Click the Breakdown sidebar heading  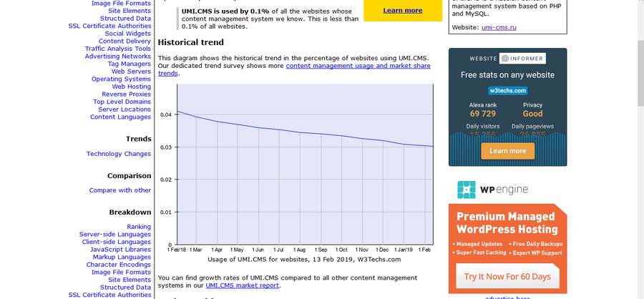tap(130, 212)
